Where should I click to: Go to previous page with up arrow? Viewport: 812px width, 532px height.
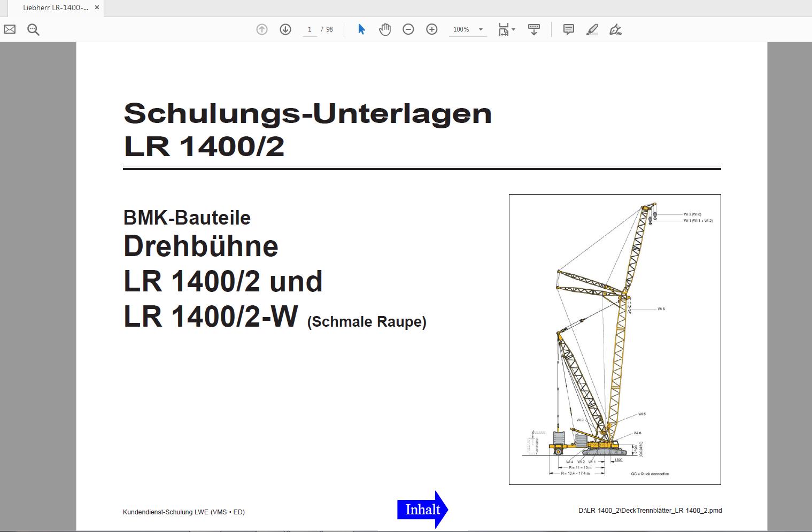coord(262,29)
